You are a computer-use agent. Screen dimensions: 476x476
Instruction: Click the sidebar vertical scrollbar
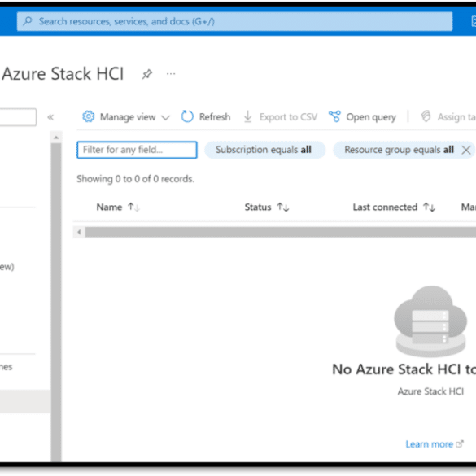(x=56, y=302)
